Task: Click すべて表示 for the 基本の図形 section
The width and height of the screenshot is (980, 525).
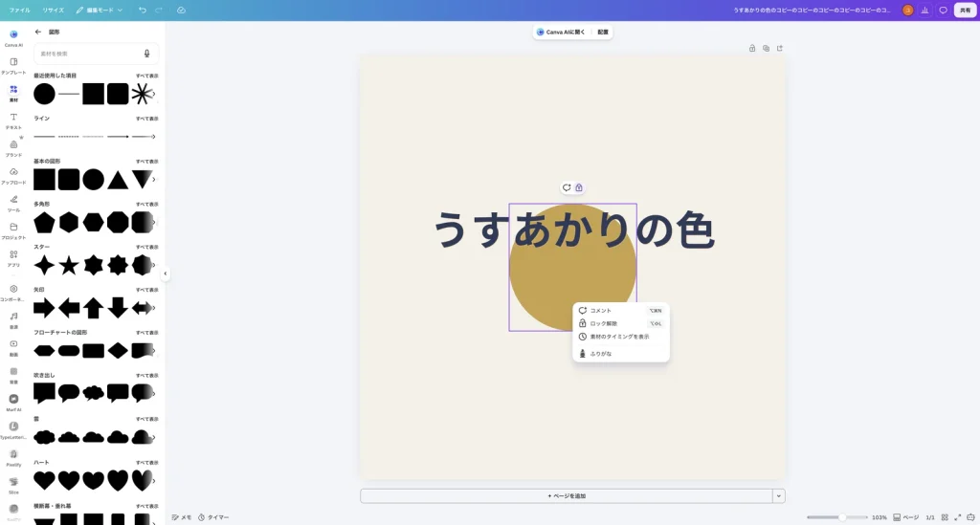Action: pos(146,162)
